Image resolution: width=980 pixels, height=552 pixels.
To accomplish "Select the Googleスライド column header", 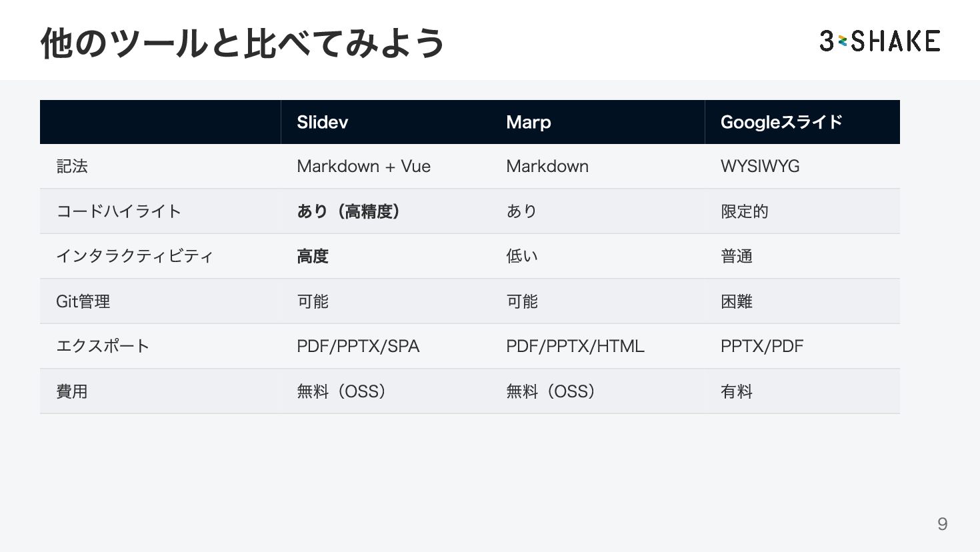I will pyautogui.click(x=781, y=122).
